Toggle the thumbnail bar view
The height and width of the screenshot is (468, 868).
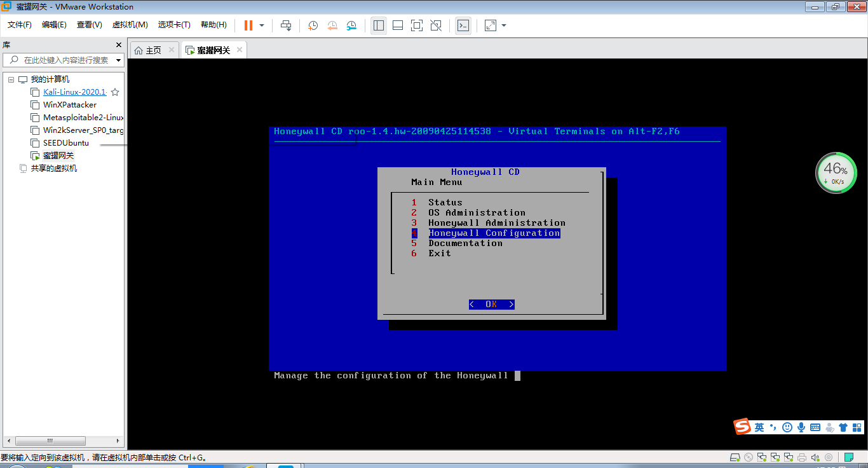coord(398,25)
